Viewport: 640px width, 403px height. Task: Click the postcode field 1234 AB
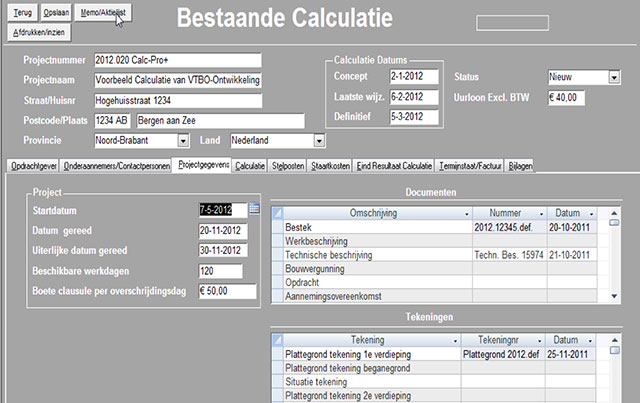pos(112,120)
